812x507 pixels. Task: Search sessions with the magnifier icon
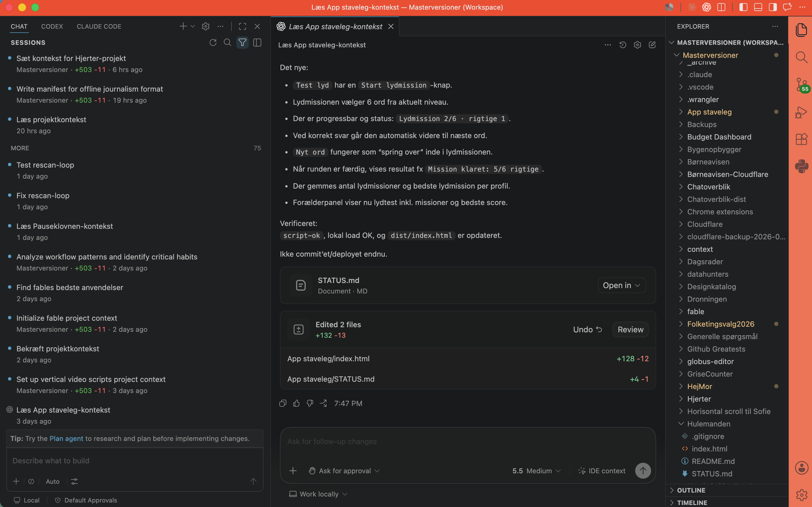coord(228,43)
